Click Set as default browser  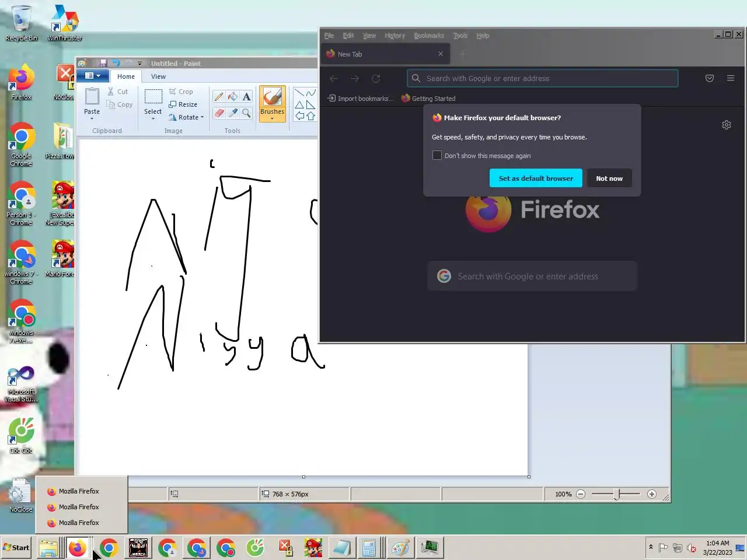[536, 178]
